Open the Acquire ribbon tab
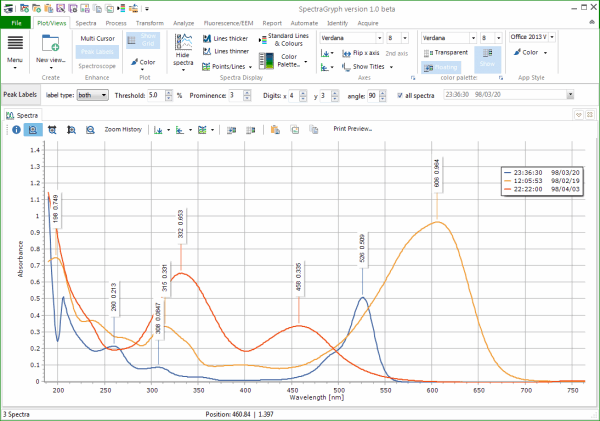600x421 pixels. pos(368,23)
